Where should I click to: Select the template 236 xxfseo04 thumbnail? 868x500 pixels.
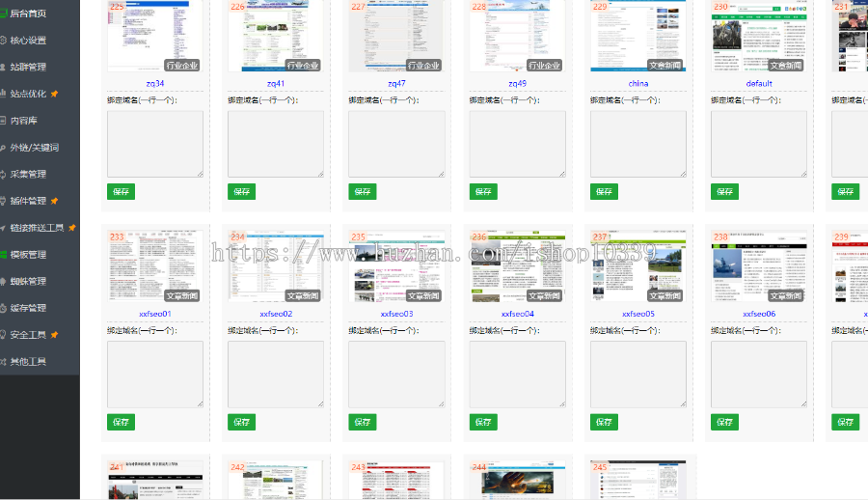517,266
